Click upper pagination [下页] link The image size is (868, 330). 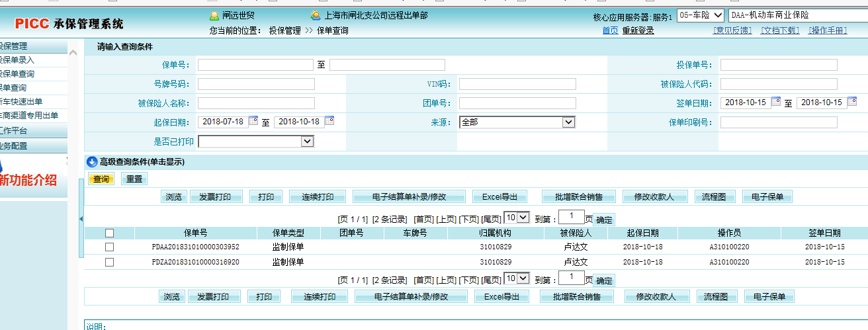pos(468,219)
